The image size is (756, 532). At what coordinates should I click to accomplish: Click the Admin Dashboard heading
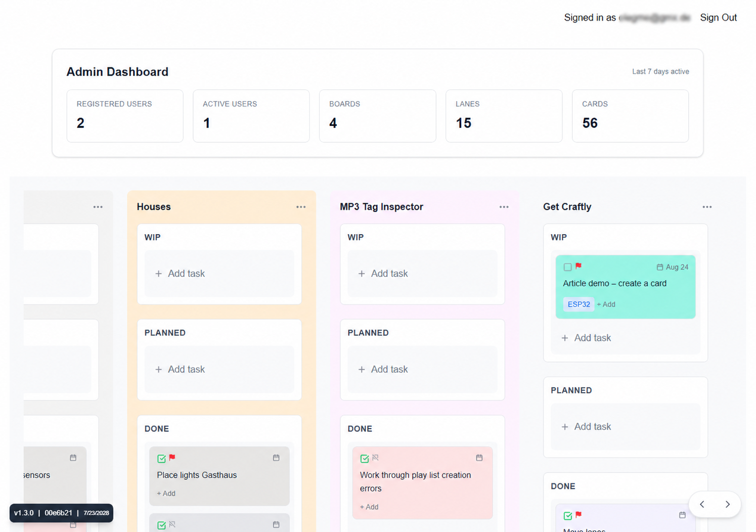click(117, 72)
